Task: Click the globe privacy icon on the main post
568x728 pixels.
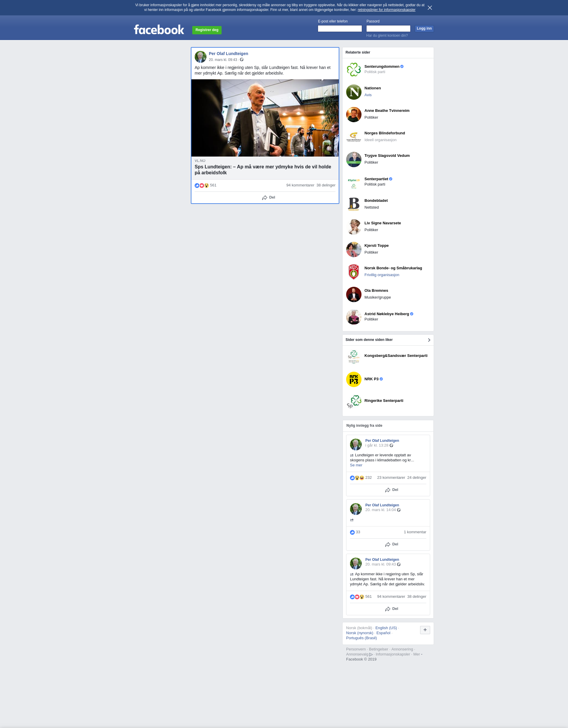Action: (x=242, y=60)
